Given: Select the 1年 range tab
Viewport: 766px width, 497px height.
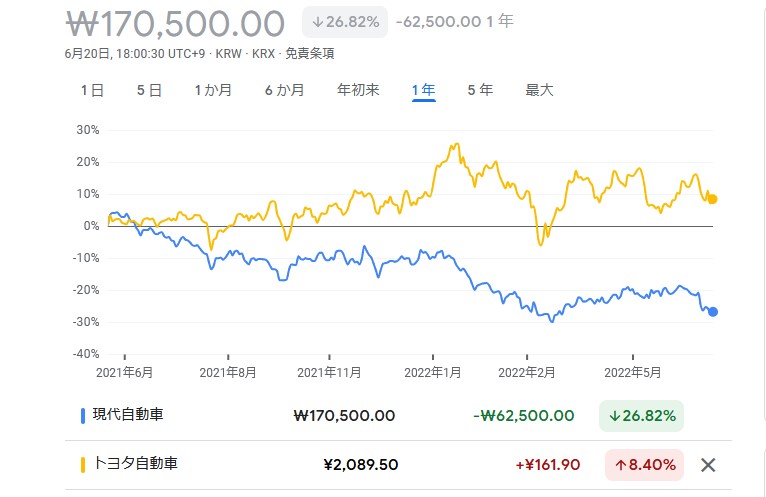Looking at the screenshot, I should (423, 90).
